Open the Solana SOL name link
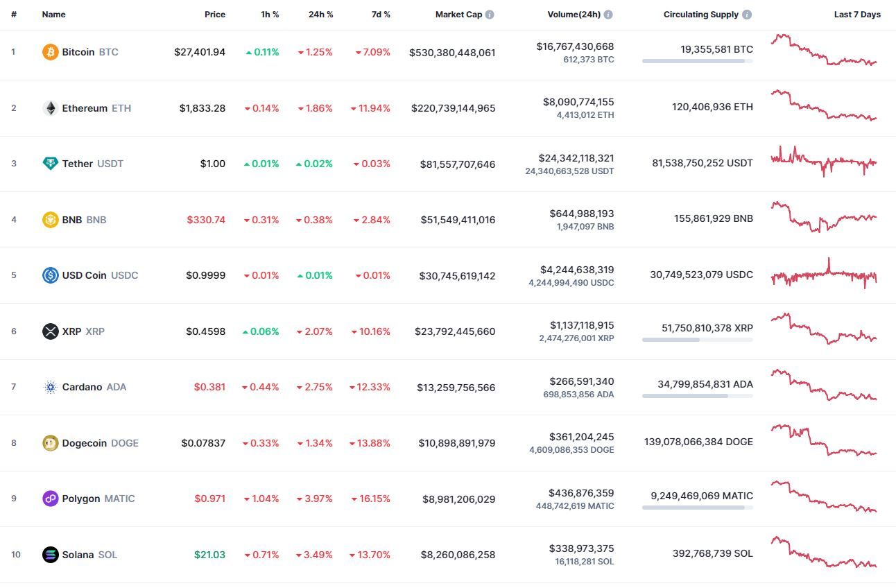The image size is (896, 588). pyautogui.click(x=90, y=555)
